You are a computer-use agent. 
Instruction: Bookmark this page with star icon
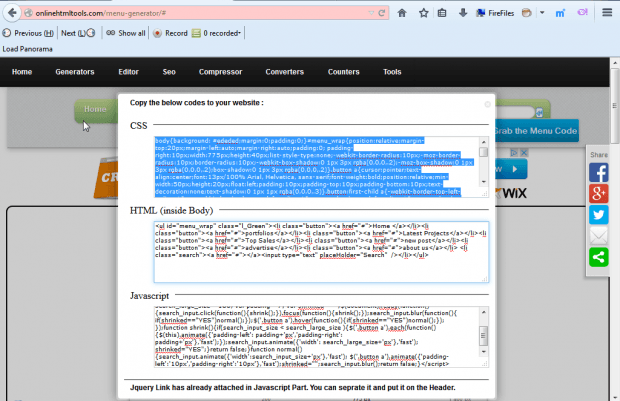[x=423, y=13]
